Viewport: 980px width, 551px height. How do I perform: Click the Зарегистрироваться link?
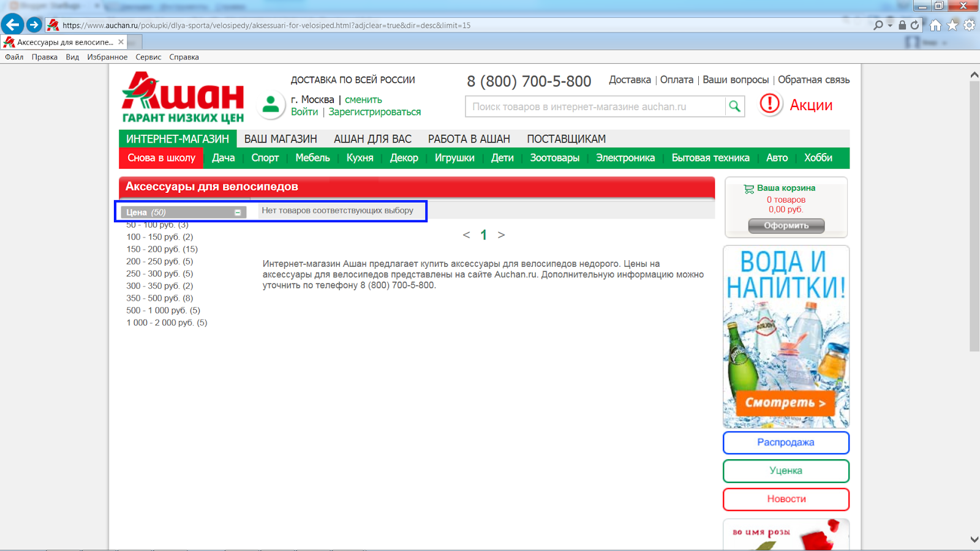[374, 112]
